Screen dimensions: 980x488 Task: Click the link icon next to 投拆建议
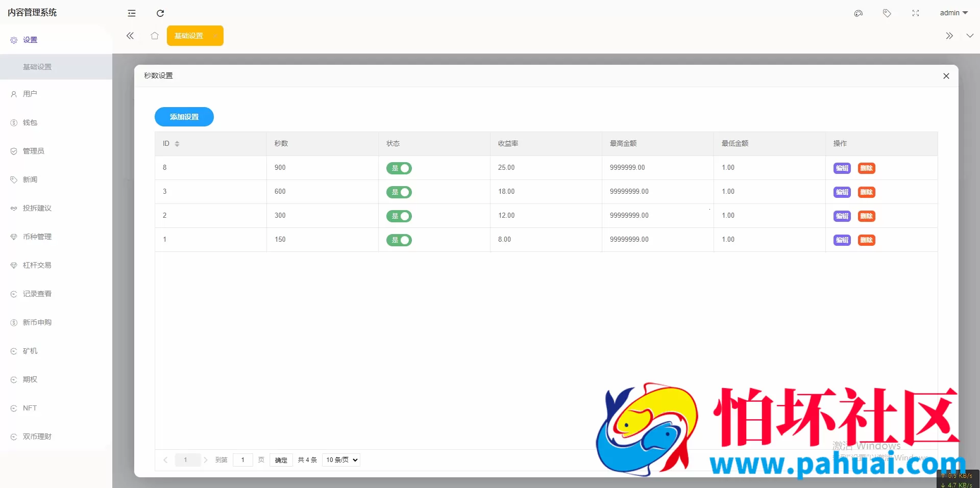tap(14, 209)
